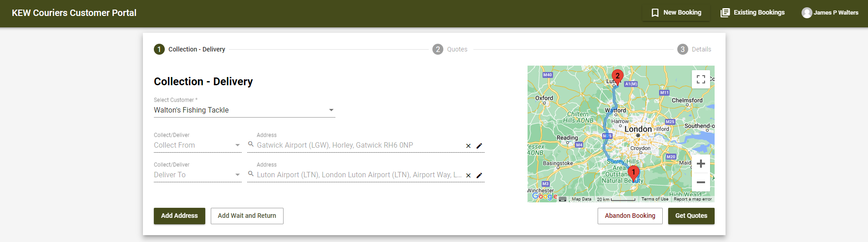The width and height of the screenshot is (868, 242).
Task: Click the 20 km map scale
Action: 616,199
